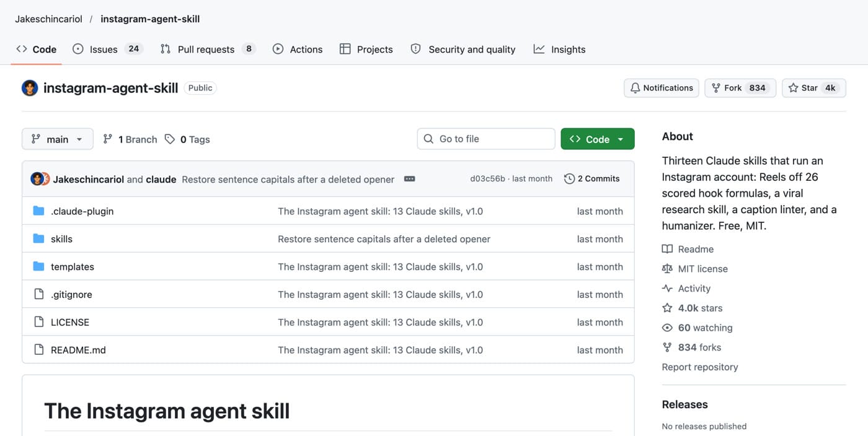Open the Readme link in About
868x436 pixels.
tap(688, 249)
